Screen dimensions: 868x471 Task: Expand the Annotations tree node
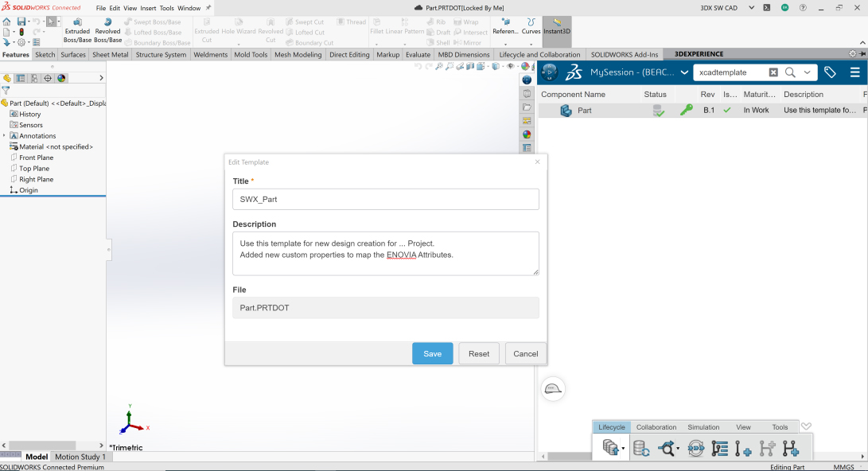5,135
